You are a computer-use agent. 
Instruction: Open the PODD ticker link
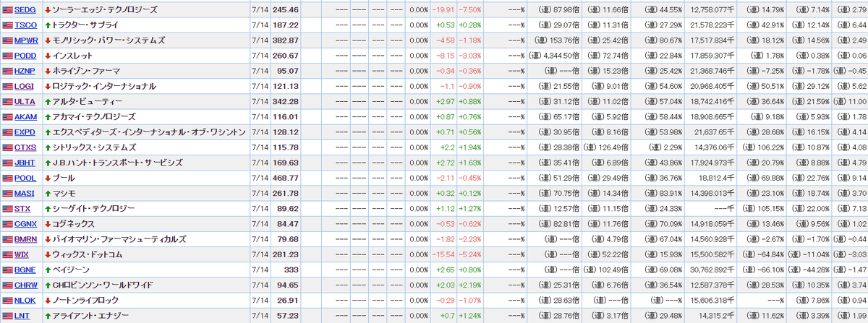point(25,56)
